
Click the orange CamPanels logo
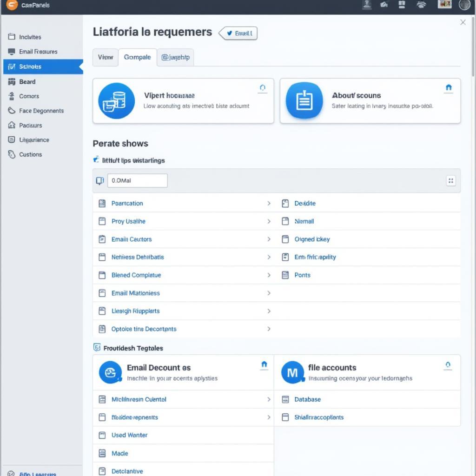pos(12,5)
